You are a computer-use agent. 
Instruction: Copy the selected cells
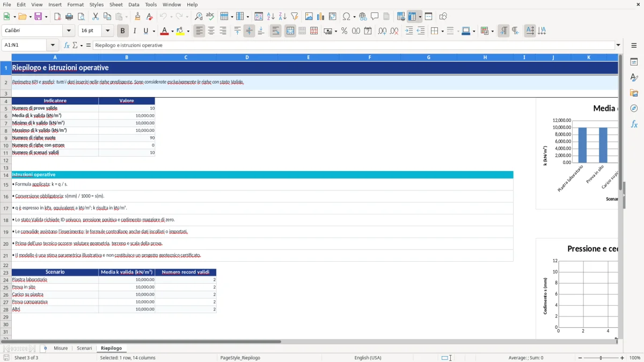click(x=107, y=17)
